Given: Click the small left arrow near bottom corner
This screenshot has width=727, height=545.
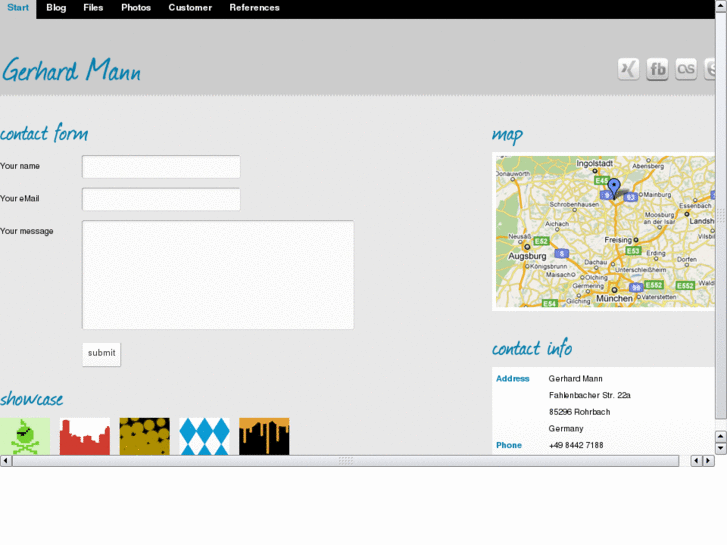Looking at the screenshot, I should coord(696,461).
